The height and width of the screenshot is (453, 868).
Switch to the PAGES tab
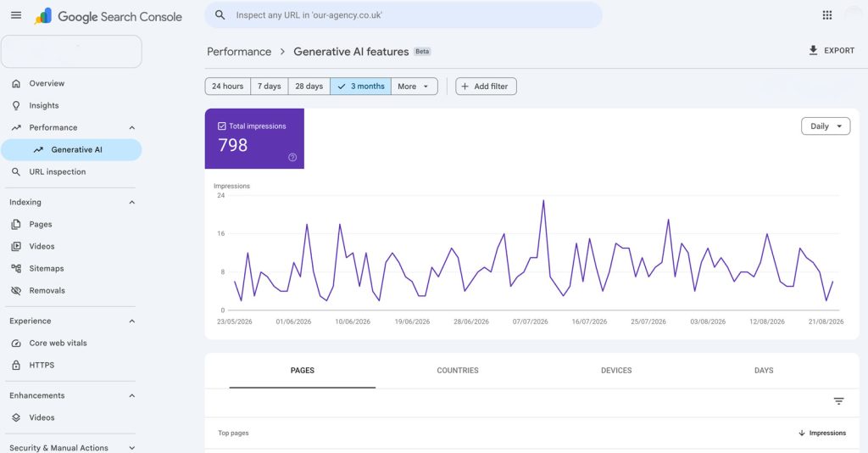(303, 371)
